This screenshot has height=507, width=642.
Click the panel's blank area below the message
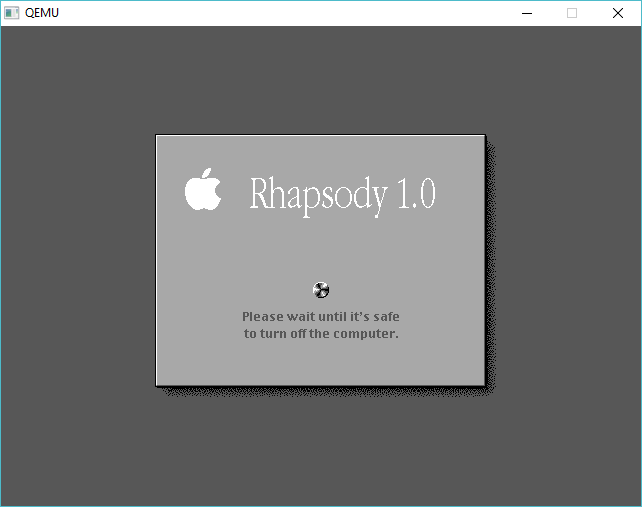click(x=320, y=364)
